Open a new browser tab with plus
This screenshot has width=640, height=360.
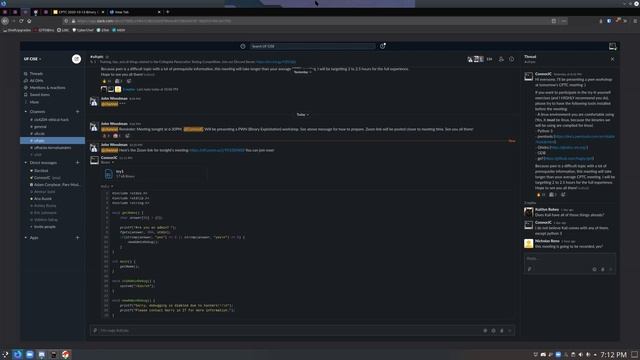click(x=168, y=12)
